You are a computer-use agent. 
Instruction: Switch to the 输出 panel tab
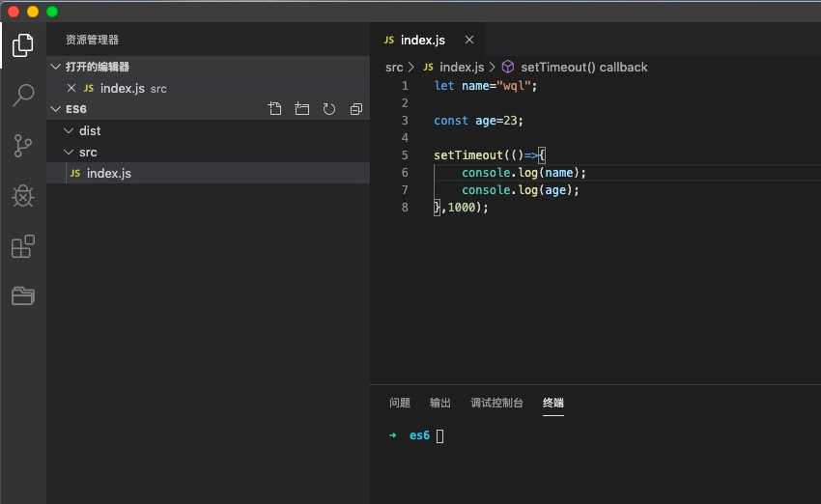click(x=439, y=403)
